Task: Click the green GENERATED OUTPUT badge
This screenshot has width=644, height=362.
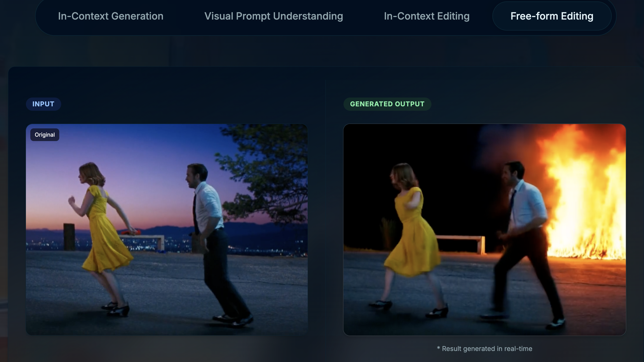Action: 387,104
